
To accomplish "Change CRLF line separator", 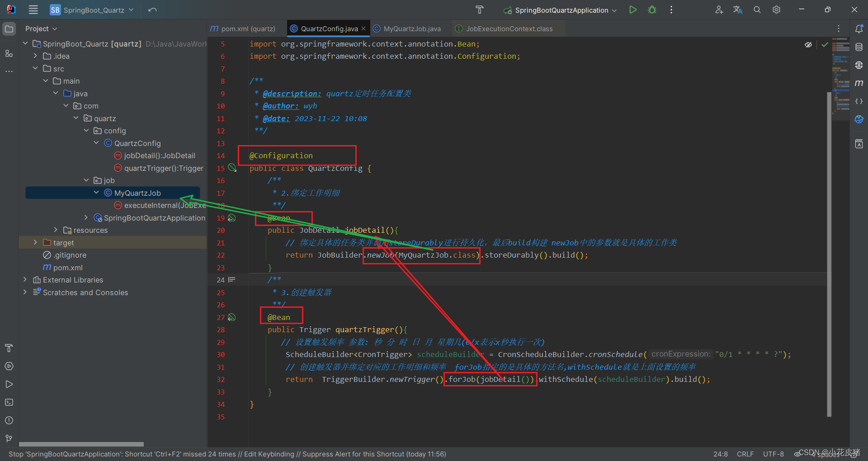I will pos(745,454).
